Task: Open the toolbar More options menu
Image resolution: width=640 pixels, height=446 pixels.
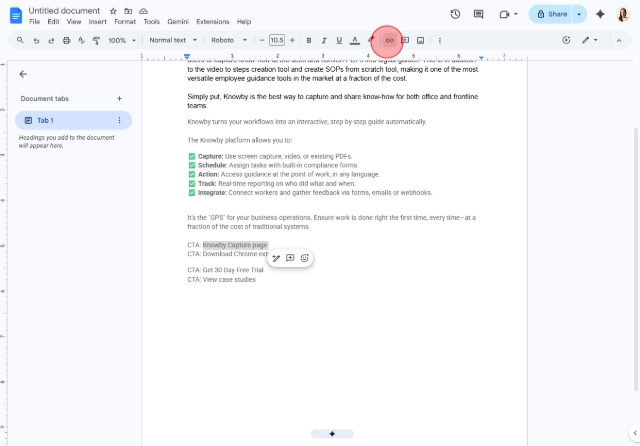Action: pos(440,40)
